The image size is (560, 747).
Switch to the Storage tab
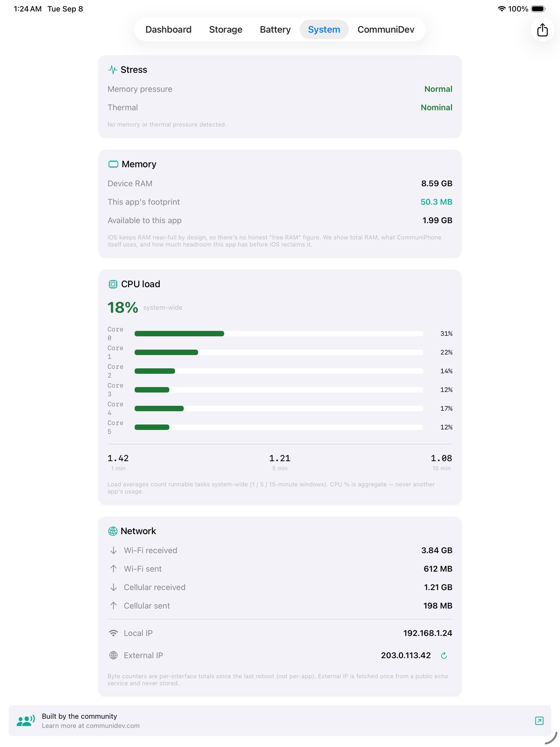coord(226,30)
